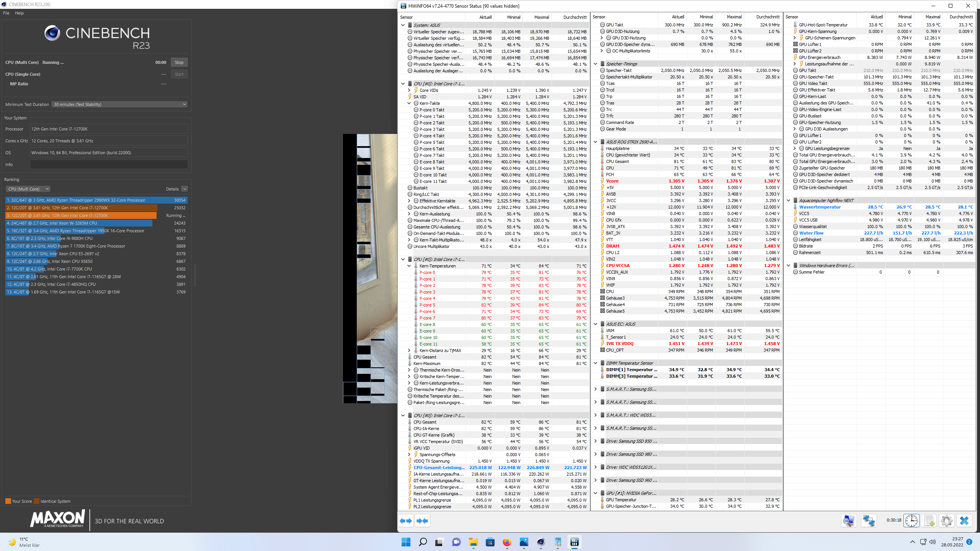Select the Wassertemperatur sensor row
Screen dimensions: 980x551
coord(879,207)
